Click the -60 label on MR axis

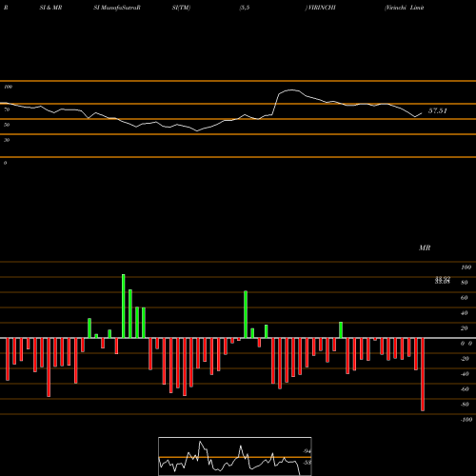[465, 389]
